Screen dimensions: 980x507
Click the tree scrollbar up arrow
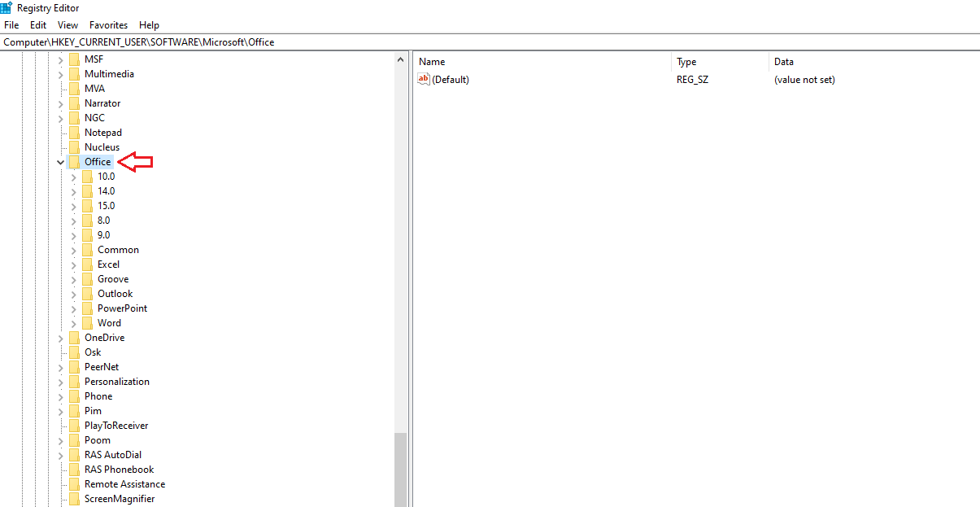(x=400, y=60)
